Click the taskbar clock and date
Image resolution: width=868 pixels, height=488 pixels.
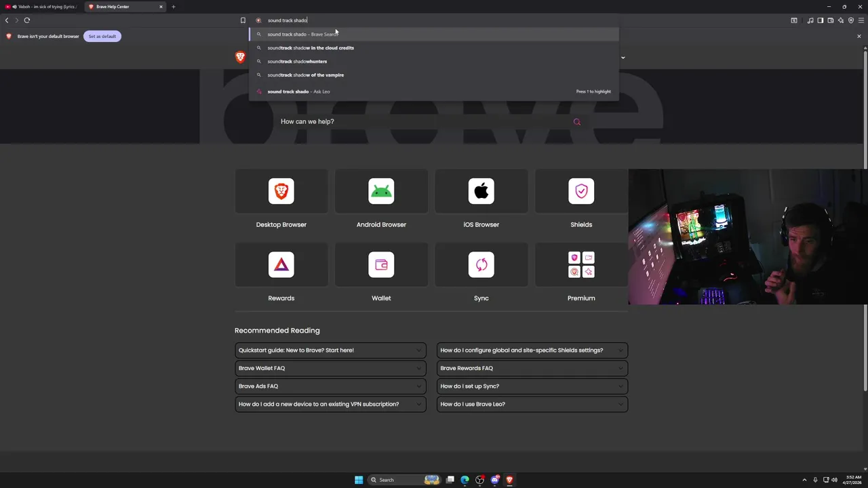852,480
